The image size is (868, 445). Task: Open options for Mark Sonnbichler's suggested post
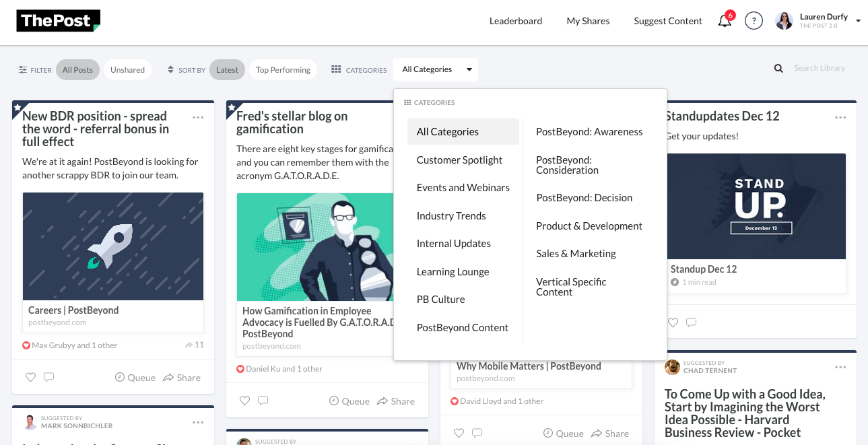[198, 422]
